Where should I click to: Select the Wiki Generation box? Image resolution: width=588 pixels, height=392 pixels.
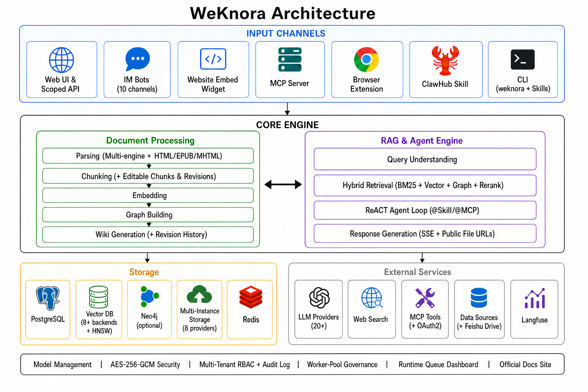pyautogui.click(x=148, y=235)
